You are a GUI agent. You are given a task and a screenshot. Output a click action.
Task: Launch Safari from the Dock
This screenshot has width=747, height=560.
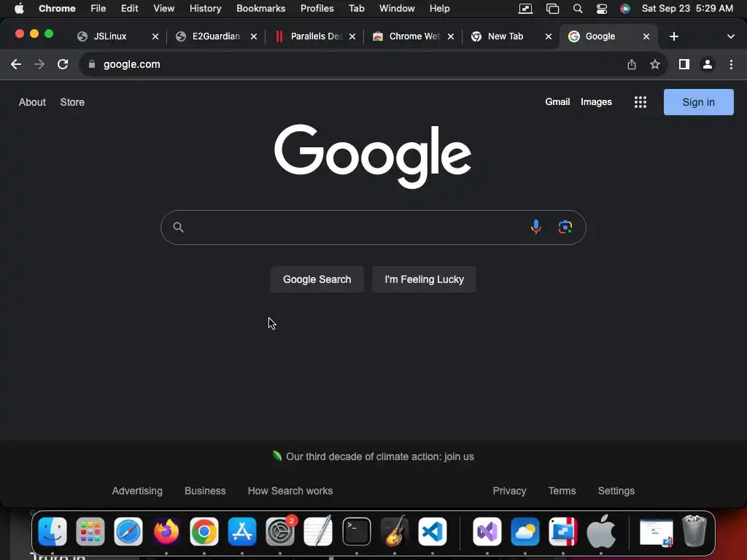(128, 532)
